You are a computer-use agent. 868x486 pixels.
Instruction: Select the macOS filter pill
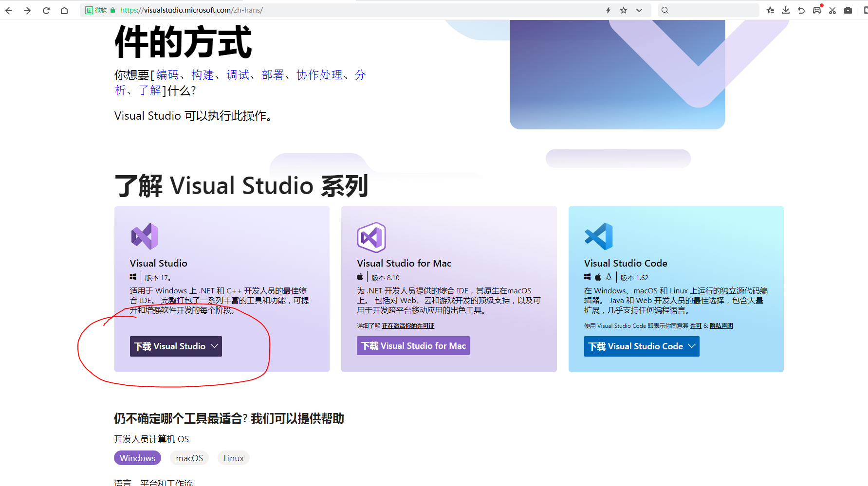point(189,458)
